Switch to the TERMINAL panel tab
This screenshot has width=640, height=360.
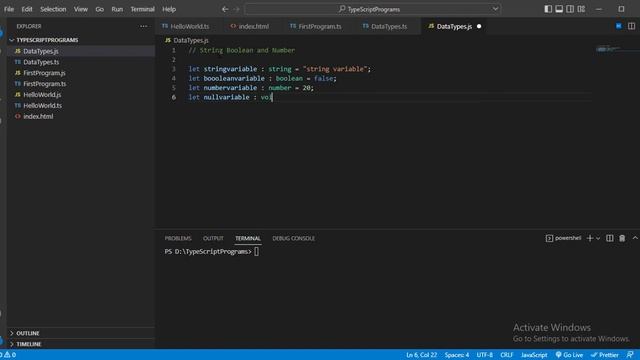coord(248,238)
